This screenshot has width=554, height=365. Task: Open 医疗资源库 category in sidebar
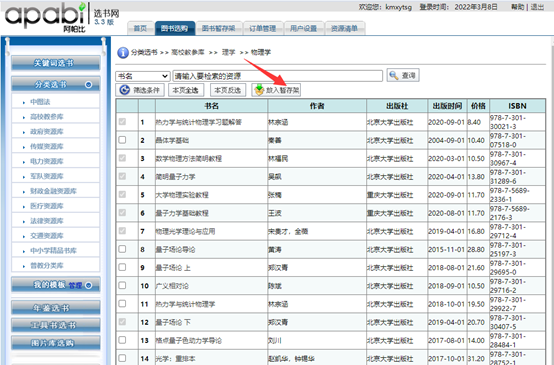(47, 206)
